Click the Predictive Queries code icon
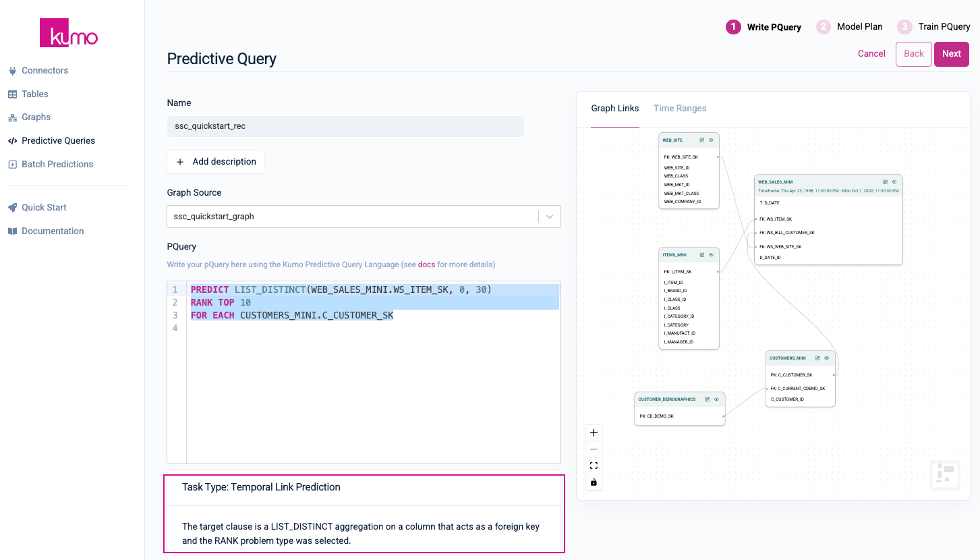Image resolution: width=980 pixels, height=560 pixels. point(12,141)
